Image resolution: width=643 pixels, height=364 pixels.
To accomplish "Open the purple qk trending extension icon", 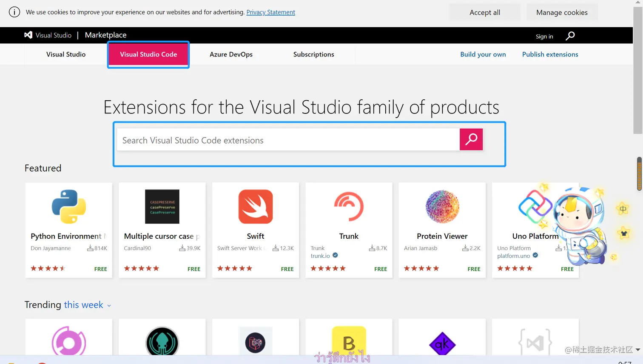I will point(442,343).
